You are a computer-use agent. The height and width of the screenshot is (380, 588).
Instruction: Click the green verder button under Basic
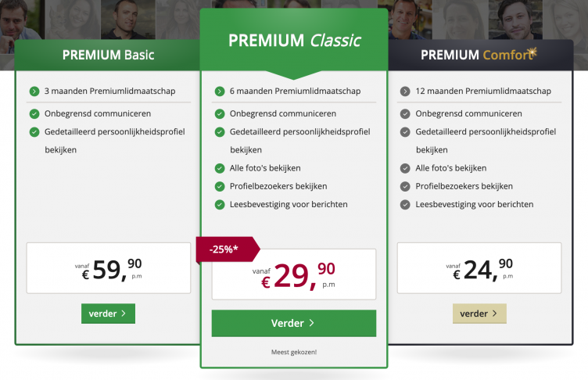(x=108, y=314)
